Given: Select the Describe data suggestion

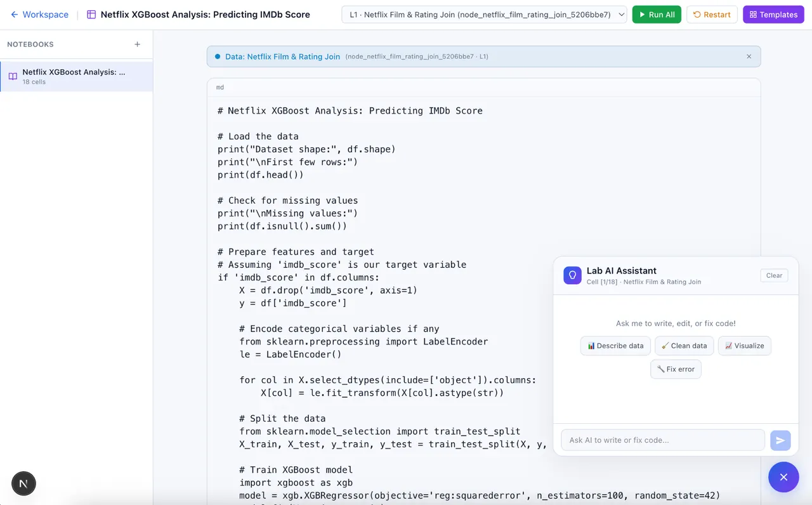Looking at the screenshot, I should point(615,346).
